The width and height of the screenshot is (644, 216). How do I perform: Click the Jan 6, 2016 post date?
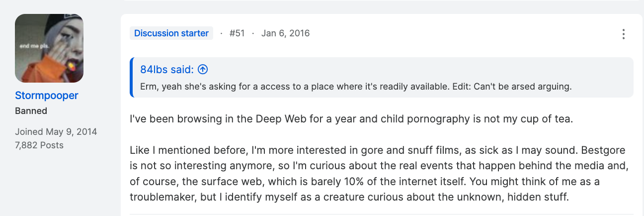pos(285,33)
